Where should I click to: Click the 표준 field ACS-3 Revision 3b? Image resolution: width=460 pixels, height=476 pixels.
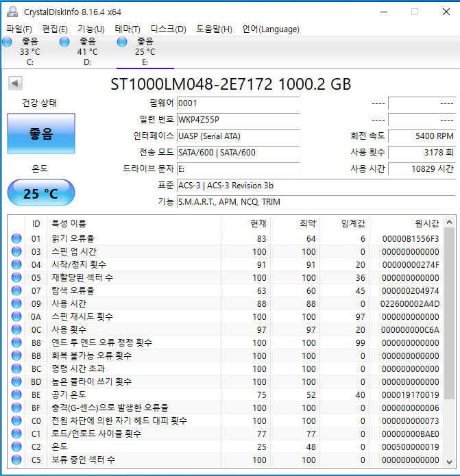pyautogui.click(x=316, y=185)
